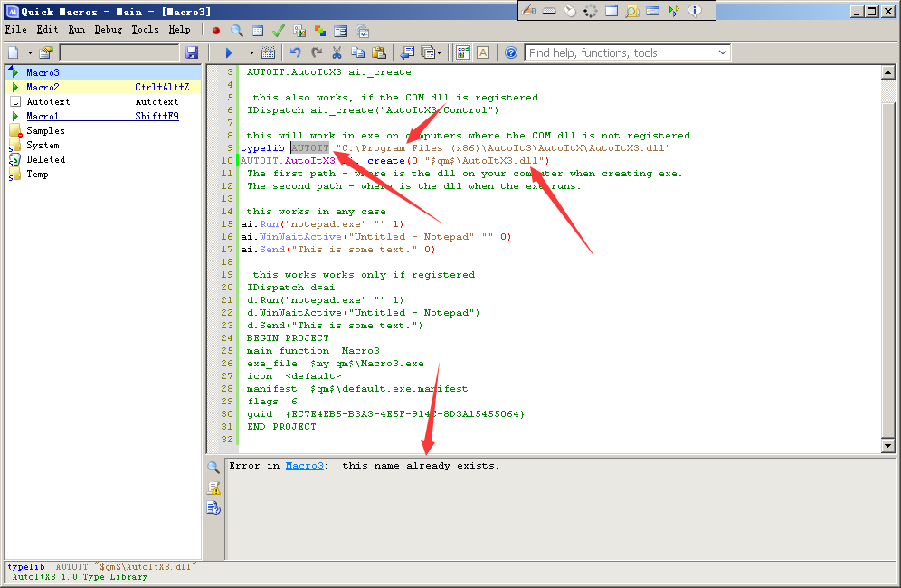Click the orange-green-blue overlapping squares icon

pyautogui.click(x=320, y=31)
